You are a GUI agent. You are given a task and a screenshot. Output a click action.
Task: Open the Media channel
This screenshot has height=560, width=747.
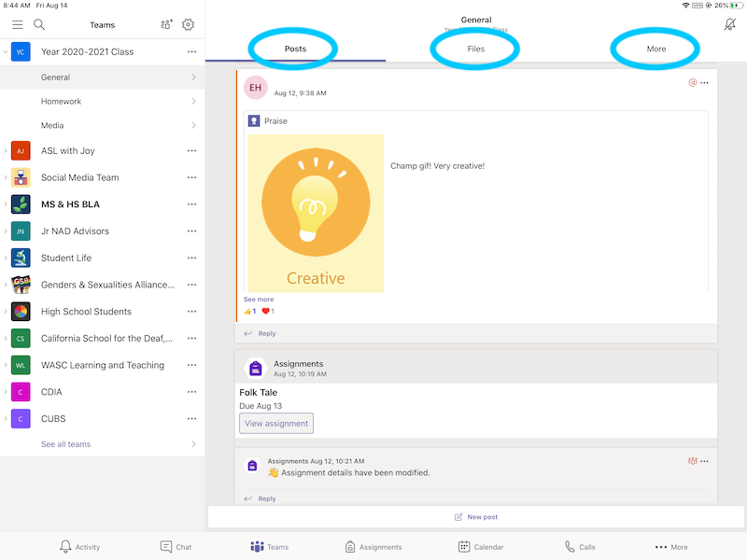[x=103, y=125]
